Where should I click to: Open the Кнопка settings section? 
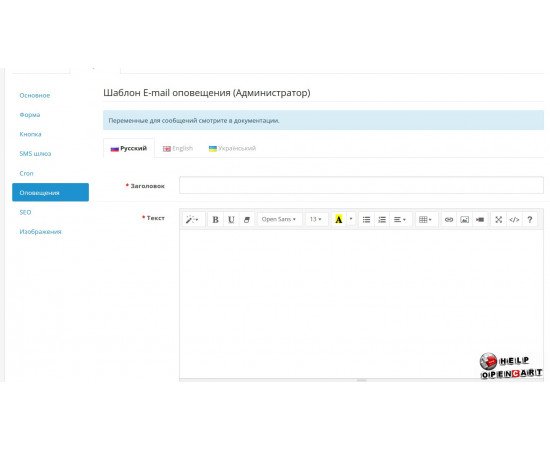coord(31,134)
